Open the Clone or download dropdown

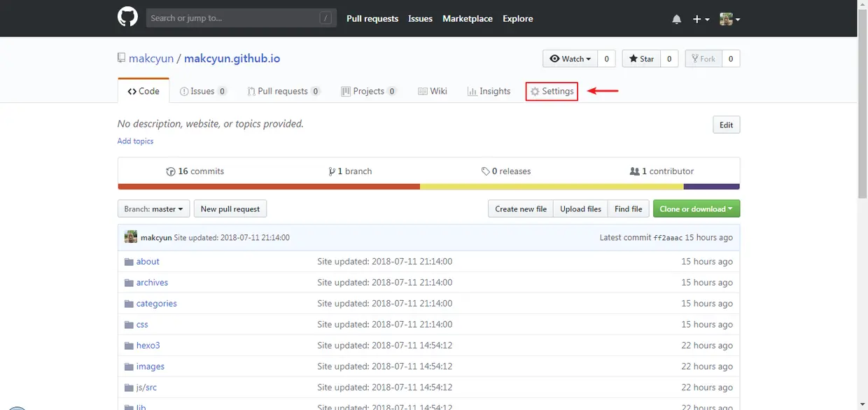tap(696, 208)
